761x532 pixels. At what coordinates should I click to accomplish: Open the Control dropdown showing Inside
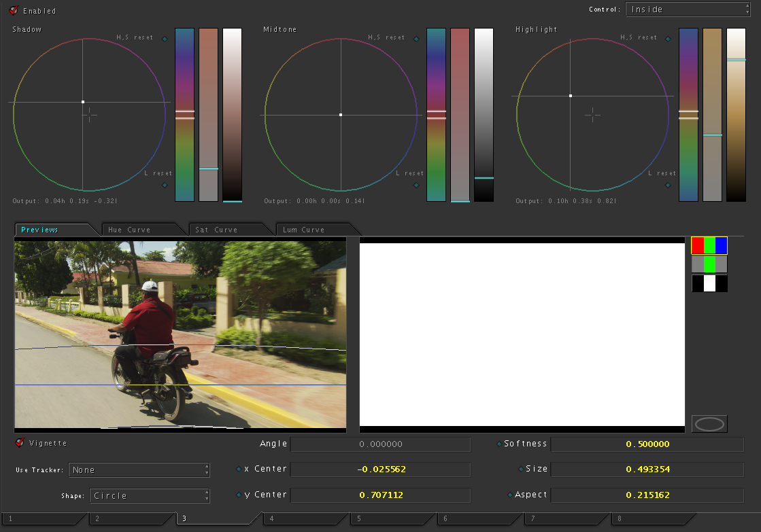point(688,10)
